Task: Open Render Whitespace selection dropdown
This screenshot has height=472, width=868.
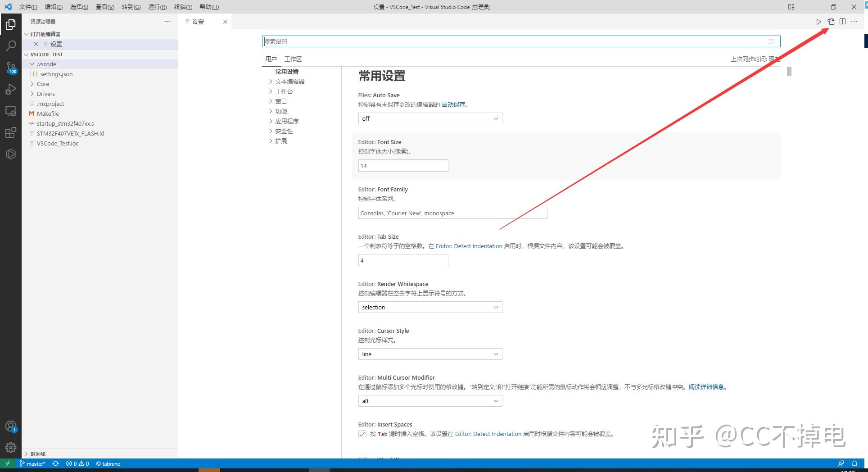Action: (x=430, y=307)
